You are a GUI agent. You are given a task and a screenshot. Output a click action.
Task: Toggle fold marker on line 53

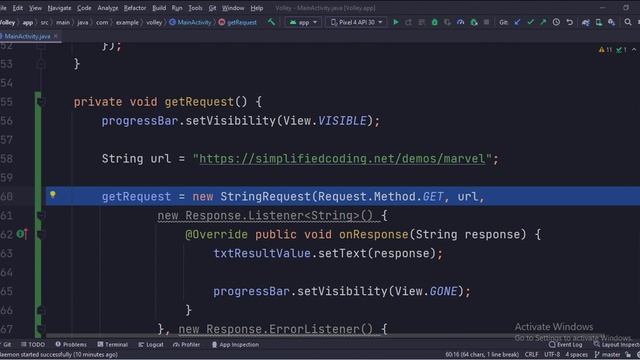coord(40,64)
